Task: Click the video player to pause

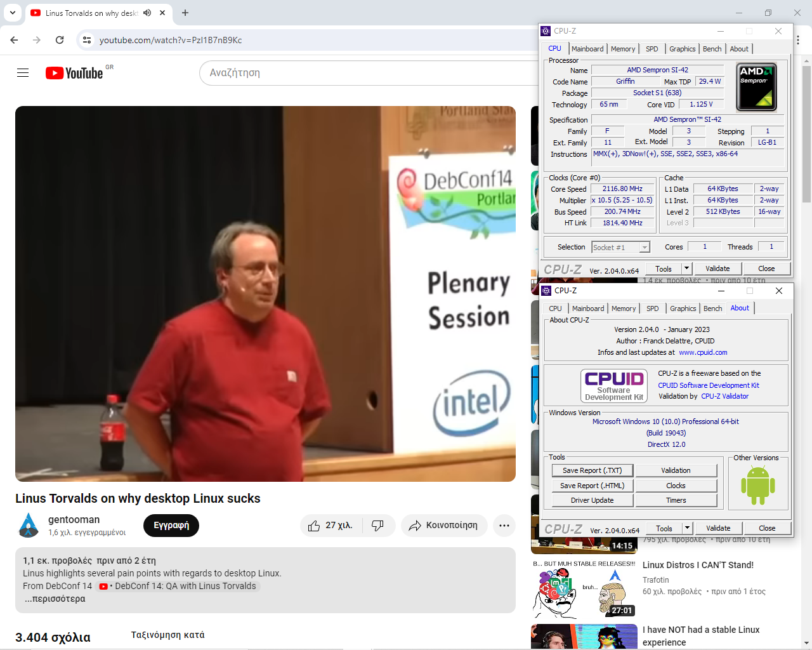Action: click(x=265, y=294)
